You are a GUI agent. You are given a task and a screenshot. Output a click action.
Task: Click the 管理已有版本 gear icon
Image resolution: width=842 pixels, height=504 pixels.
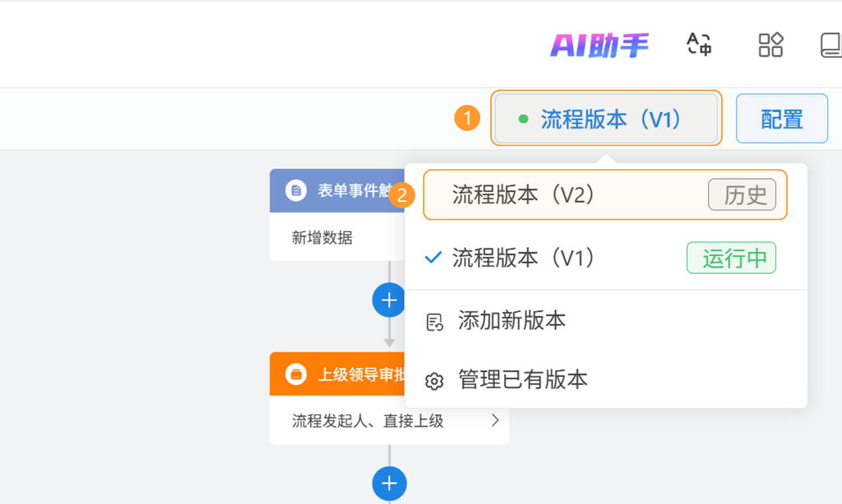pos(434,380)
